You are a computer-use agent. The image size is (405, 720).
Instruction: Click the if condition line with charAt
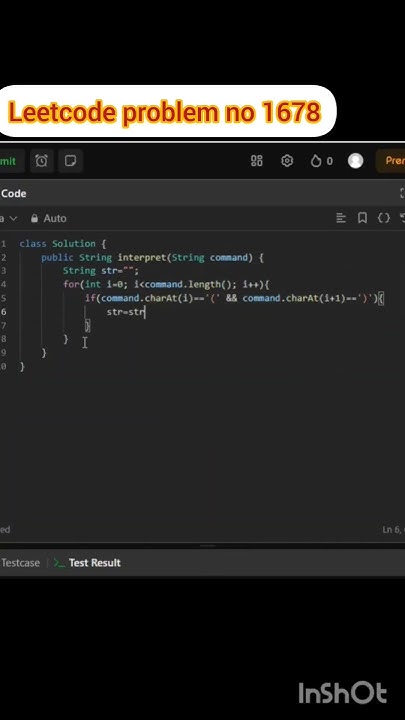[234, 298]
